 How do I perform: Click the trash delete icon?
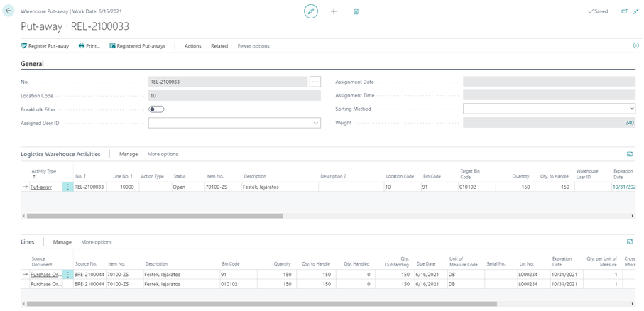[x=356, y=11]
